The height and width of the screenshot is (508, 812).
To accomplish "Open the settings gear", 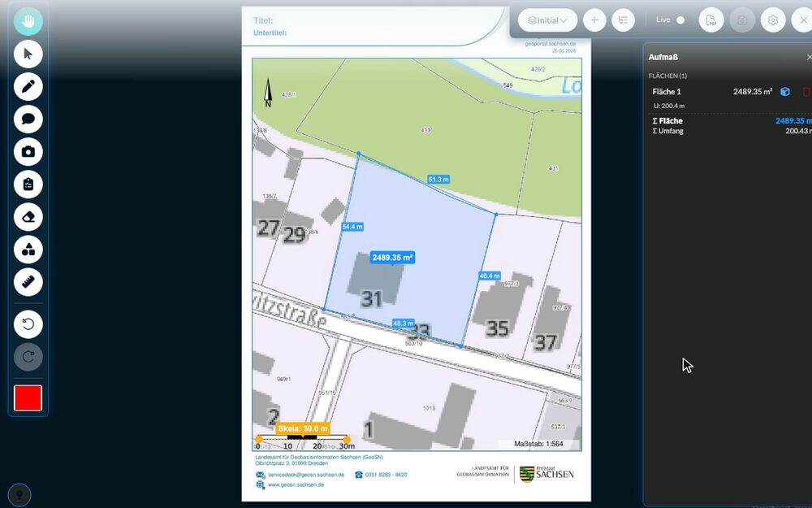I will point(773,20).
